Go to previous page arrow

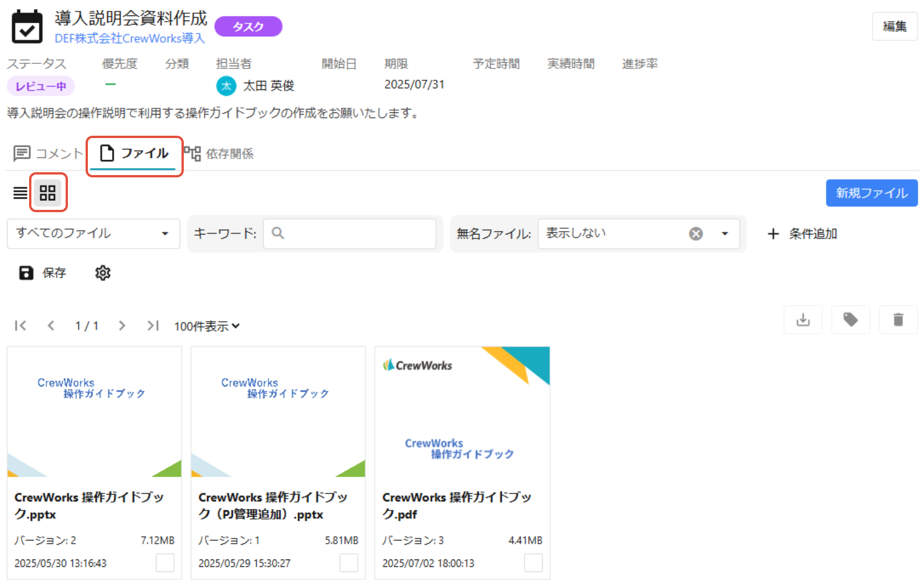click(x=51, y=326)
